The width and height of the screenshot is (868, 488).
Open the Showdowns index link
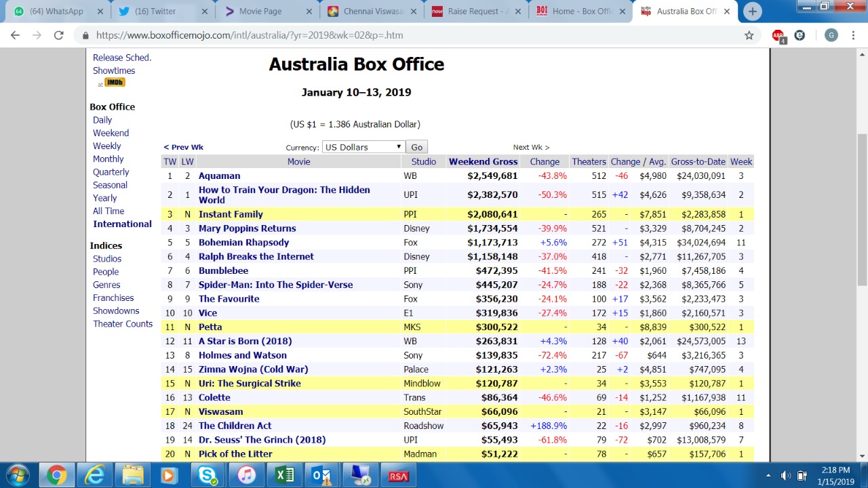click(x=116, y=310)
